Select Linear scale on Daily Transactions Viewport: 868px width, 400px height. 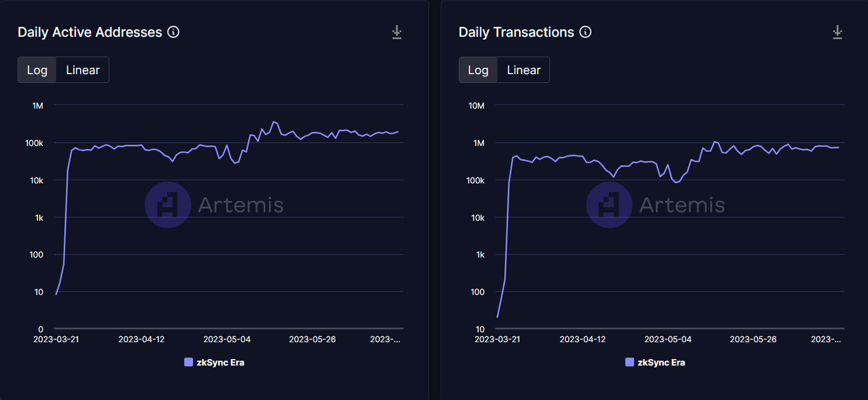(523, 70)
